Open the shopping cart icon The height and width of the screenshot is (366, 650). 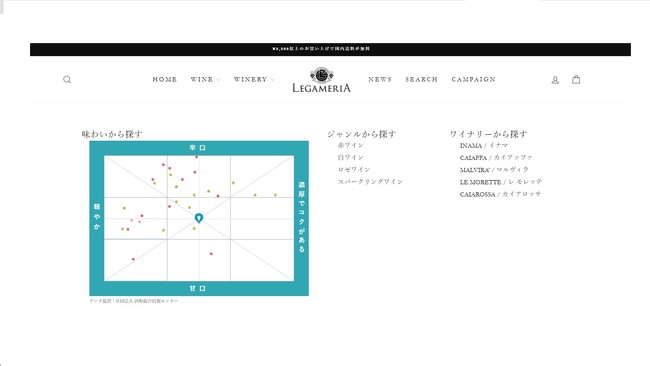(x=576, y=79)
